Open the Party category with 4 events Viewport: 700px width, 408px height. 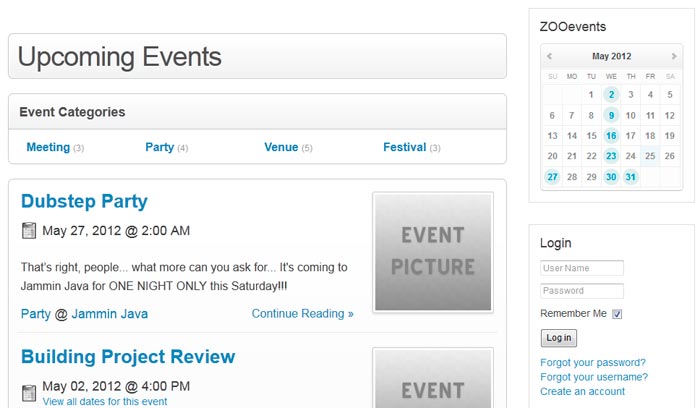[x=159, y=147]
